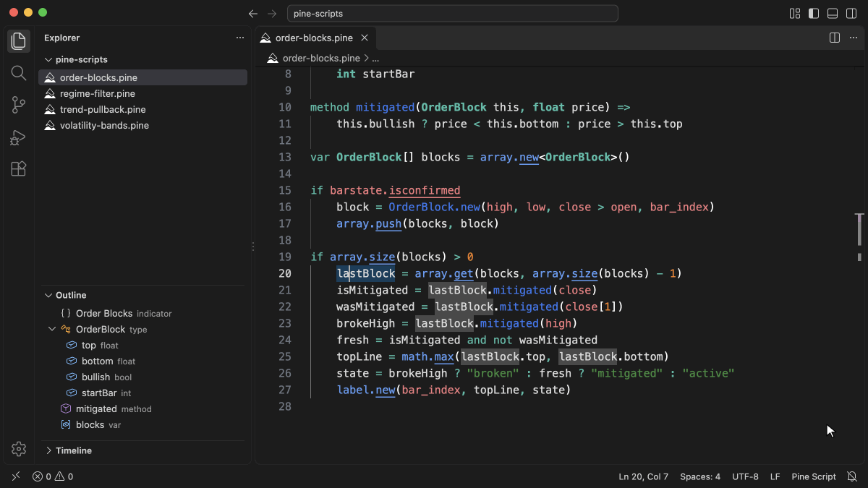The width and height of the screenshot is (868, 488).
Task: Go forward with the right arrow
Action: coord(273,14)
